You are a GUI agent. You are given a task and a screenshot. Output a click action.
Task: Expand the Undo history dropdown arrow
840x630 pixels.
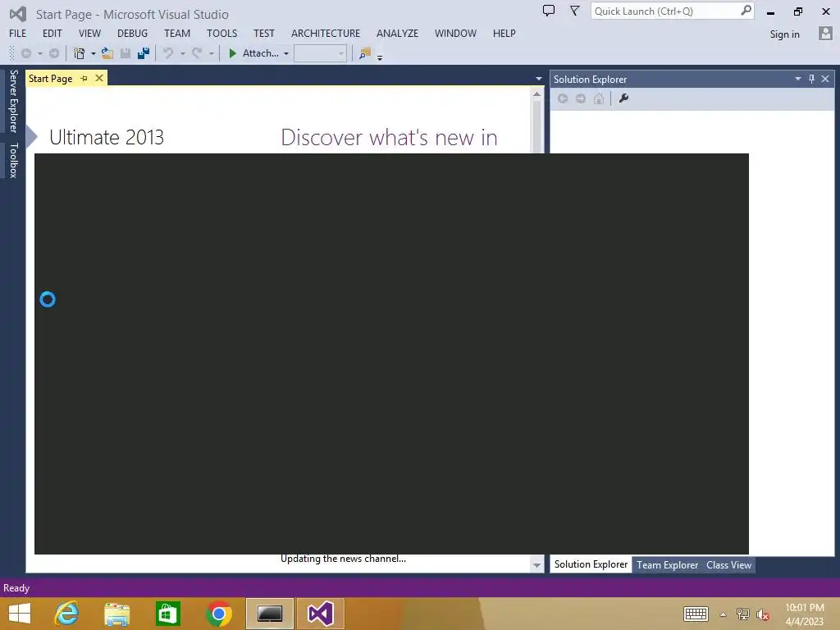point(183,53)
